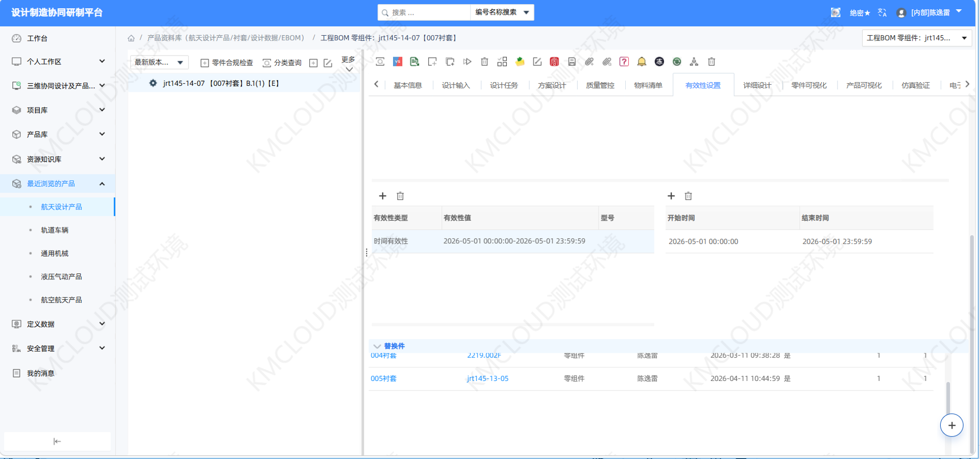The width and height of the screenshot is (980, 459).
Task: Switch to the 设计输入 tab
Action: tap(456, 85)
